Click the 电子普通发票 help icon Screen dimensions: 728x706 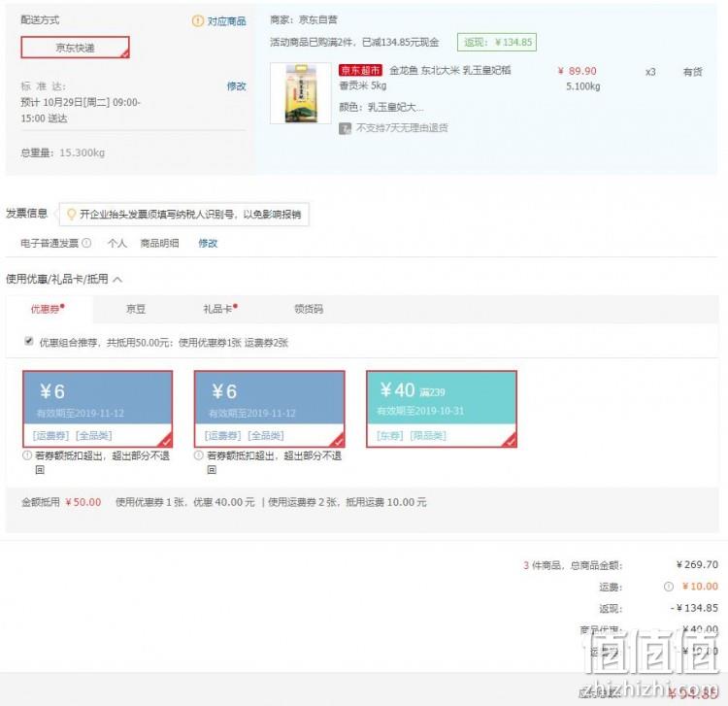86,243
